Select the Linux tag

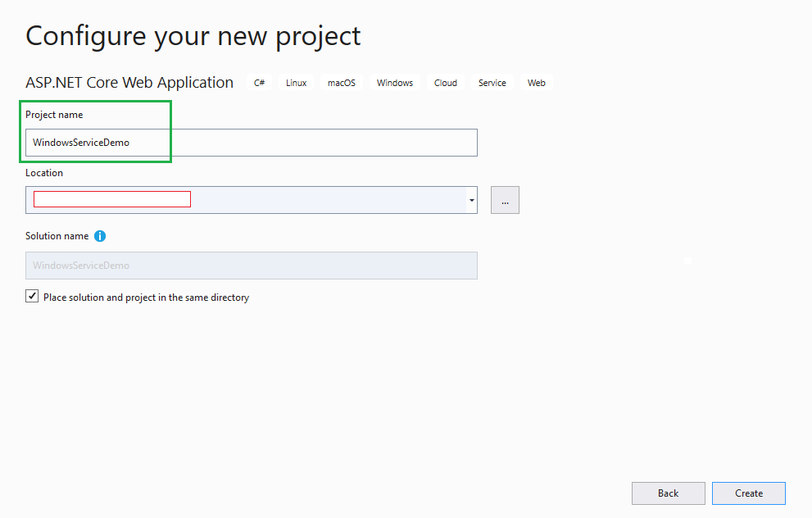click(x=297, y=83)
